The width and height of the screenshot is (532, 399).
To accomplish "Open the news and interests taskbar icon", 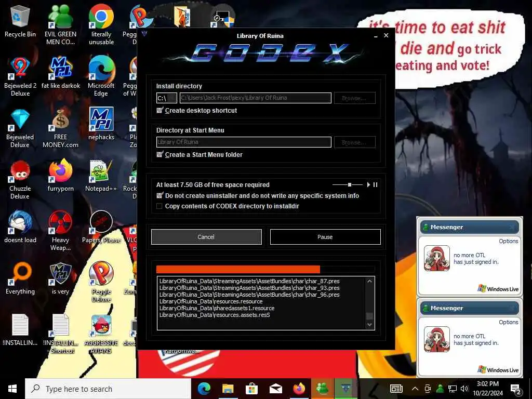I will click(x=396, y=389).
